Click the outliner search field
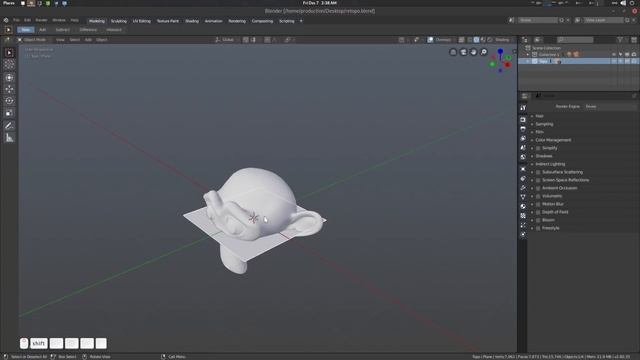The image size is (640, 360). (x=575, y=40)
